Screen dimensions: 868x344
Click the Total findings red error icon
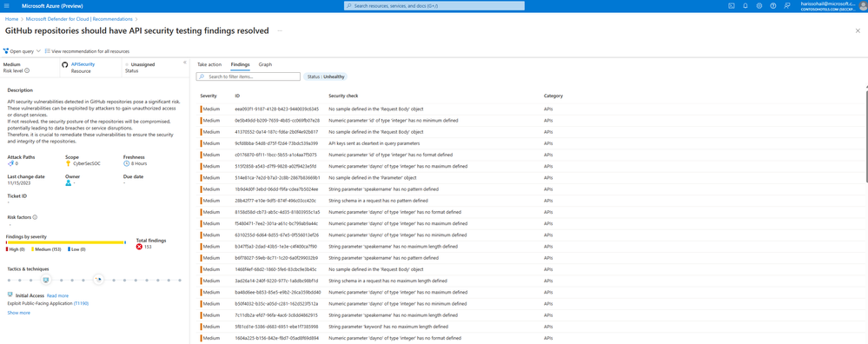tap(140, 247)
